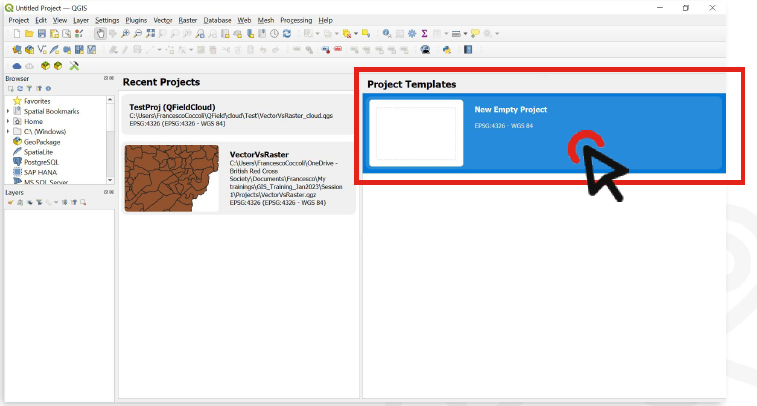Click the QFieldCloud blue cloud icon
The image size is (757, 406).
(17, 66)
